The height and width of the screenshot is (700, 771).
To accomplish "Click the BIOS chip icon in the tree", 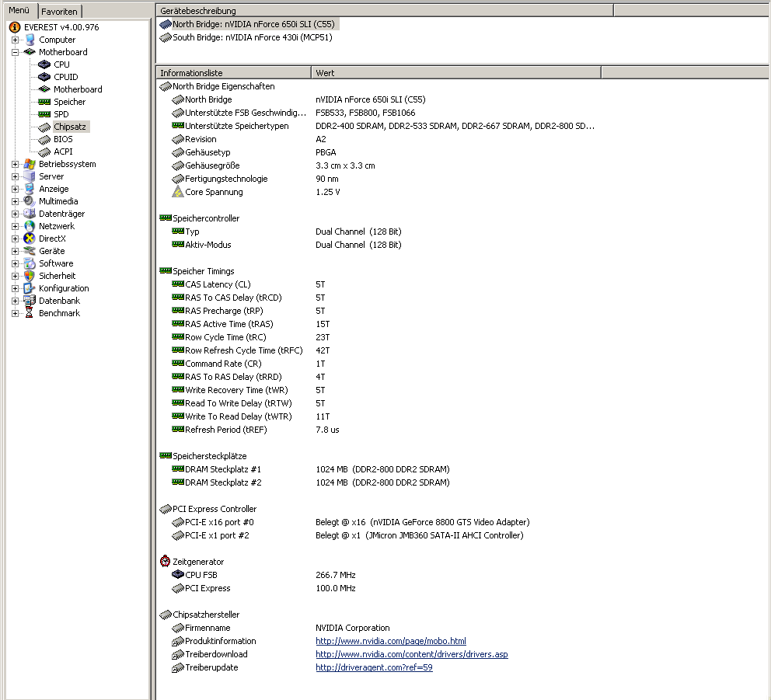I will click(44, 139).
